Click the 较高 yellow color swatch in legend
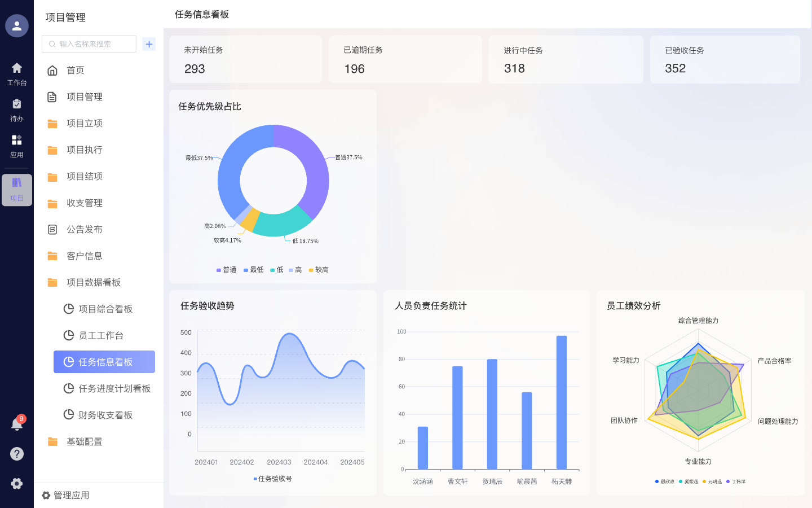The width and height of the screenshot is (812, 508). click(x=312, y=269)
